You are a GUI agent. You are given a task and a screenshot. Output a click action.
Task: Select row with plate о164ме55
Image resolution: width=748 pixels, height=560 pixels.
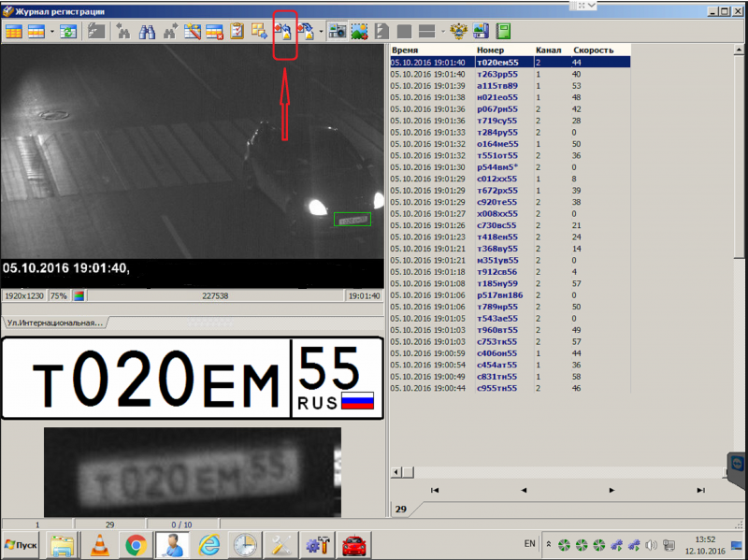pyautogui.click(x=496, y=144)
